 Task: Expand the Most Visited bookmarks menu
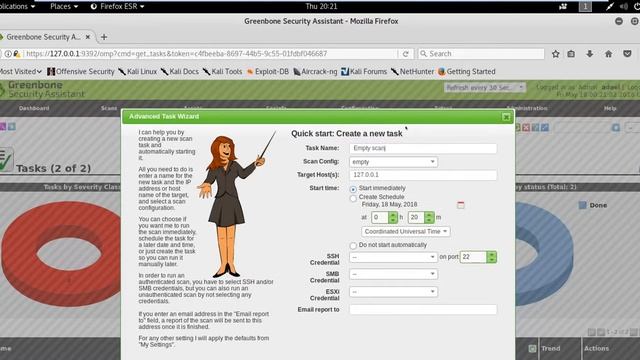click(x=20, y=72)
